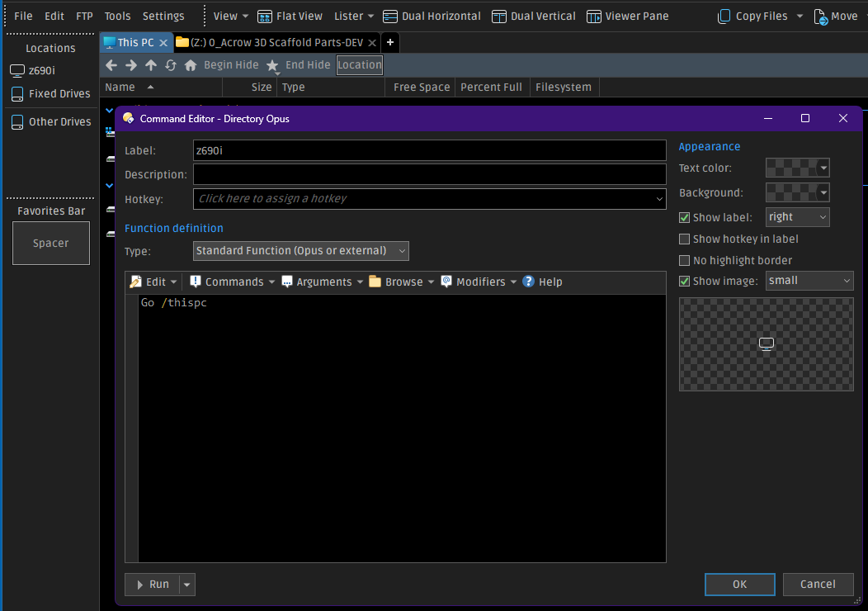
Task: Open z690i in Locations sidebar
Action: pyautogui.click(x=33, y=70)
